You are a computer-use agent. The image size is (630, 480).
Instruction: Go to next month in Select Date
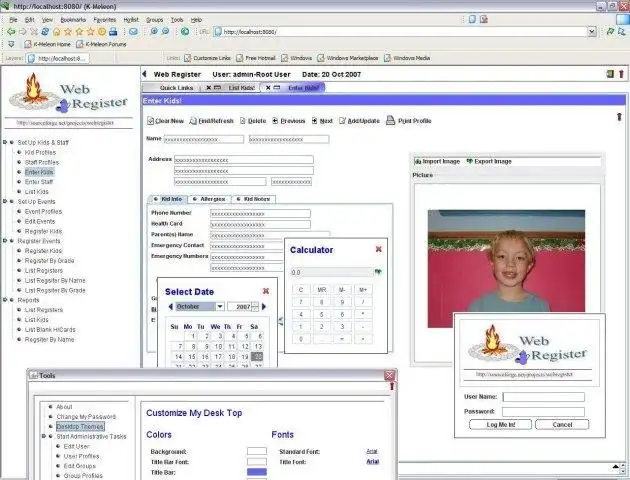[264, 306]
